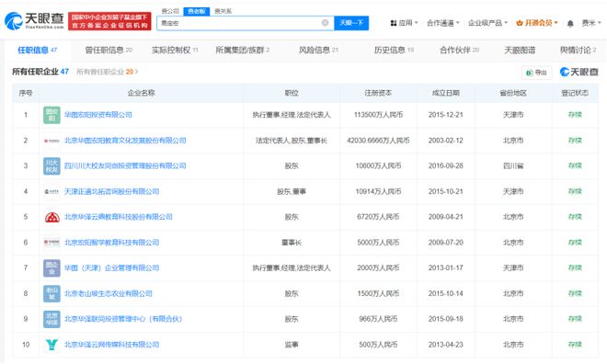This screenshot has height=364, width=607.
Task: Click the 天眼一下 search button
Action: pos(351,23)
